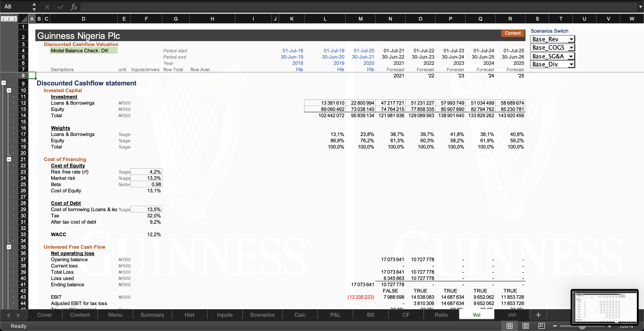Show outline level 2
Viewport: 644px width, 331px height.
(9, 19)
